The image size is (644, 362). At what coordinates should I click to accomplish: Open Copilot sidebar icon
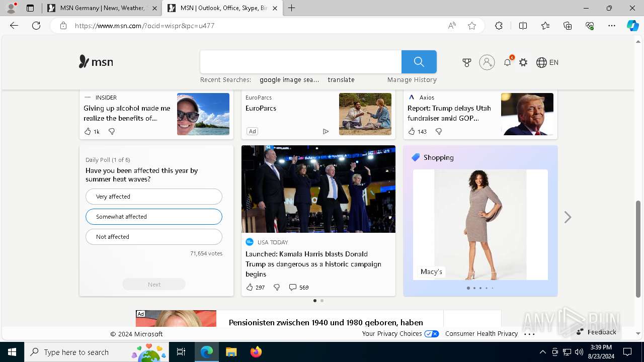(x=632, y=26)
